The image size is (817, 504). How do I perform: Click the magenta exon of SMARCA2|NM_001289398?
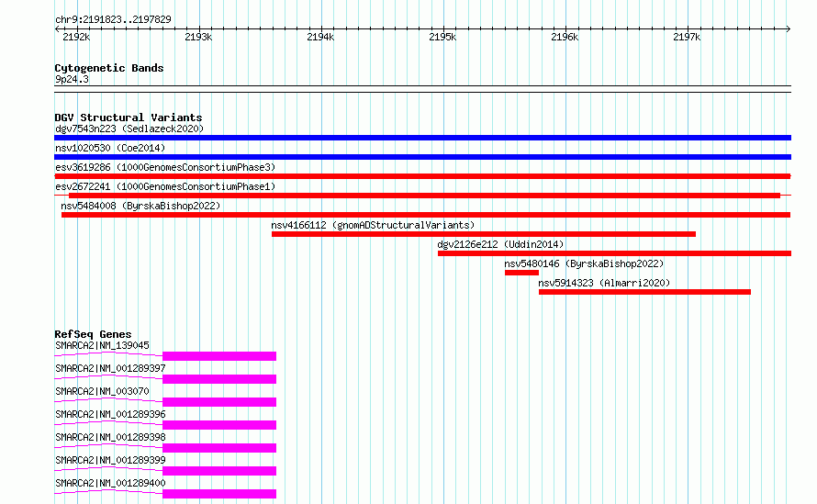coord(219,448)
